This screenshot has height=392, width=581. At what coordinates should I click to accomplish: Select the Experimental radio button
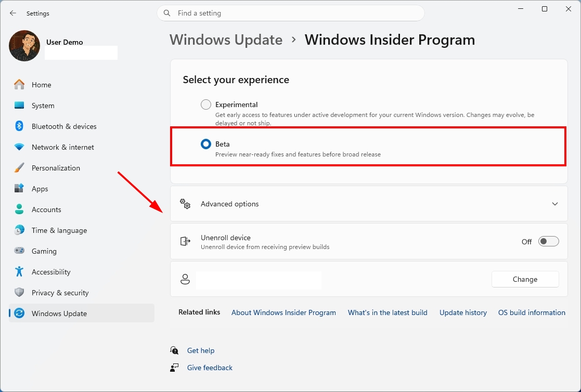click(x=205, y=104)
